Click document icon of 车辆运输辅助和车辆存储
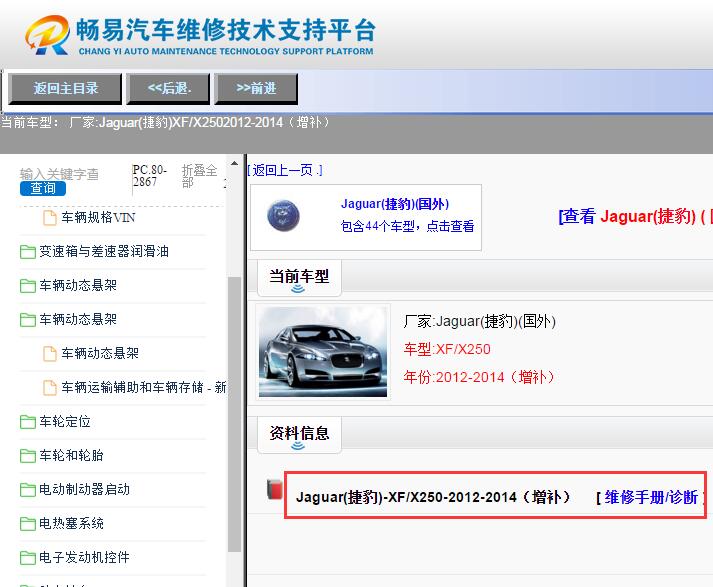The height and width of the screenshot is (587, 713). (x=50, y=388)
